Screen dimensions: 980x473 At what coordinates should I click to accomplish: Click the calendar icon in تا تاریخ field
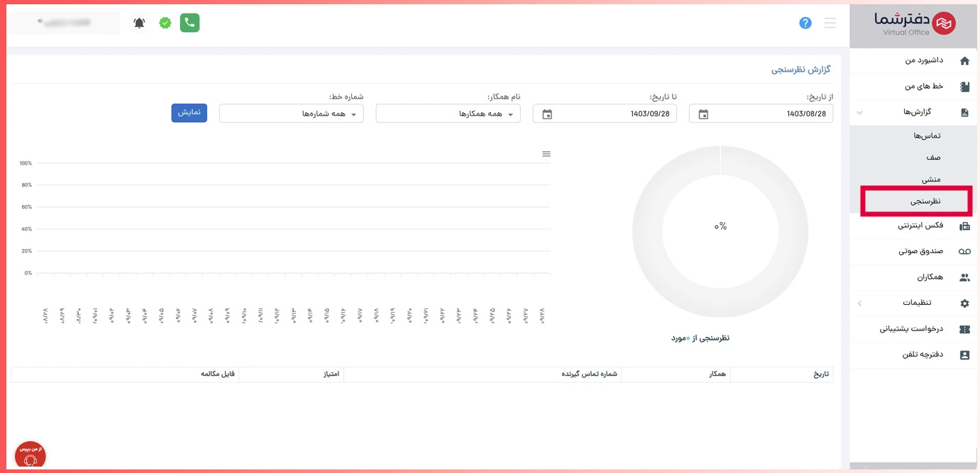547,114
